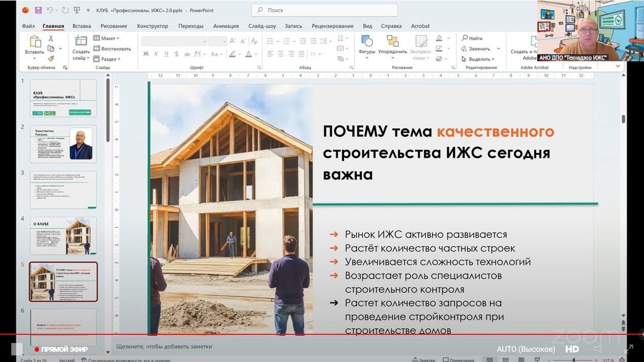Click the Восстановить reset slide button

coord(113,48)
